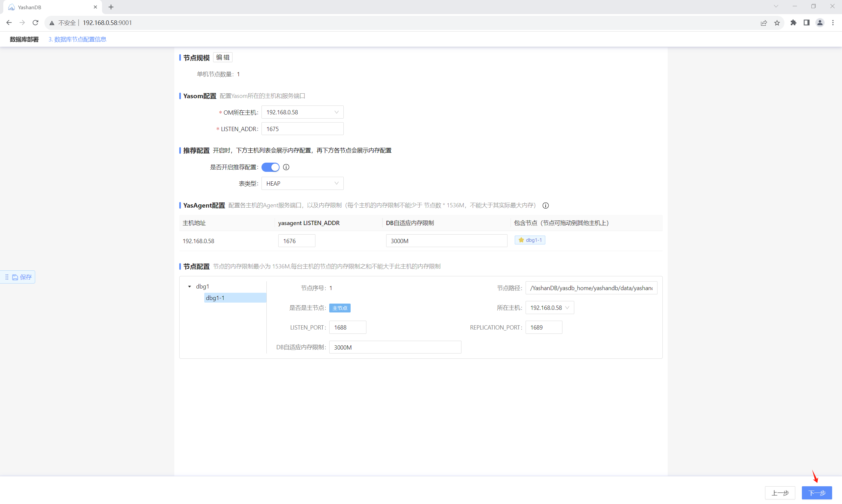Click the save icon in floating panel
The height and width of the screenshot is (504, 842).
click(15, 277)
